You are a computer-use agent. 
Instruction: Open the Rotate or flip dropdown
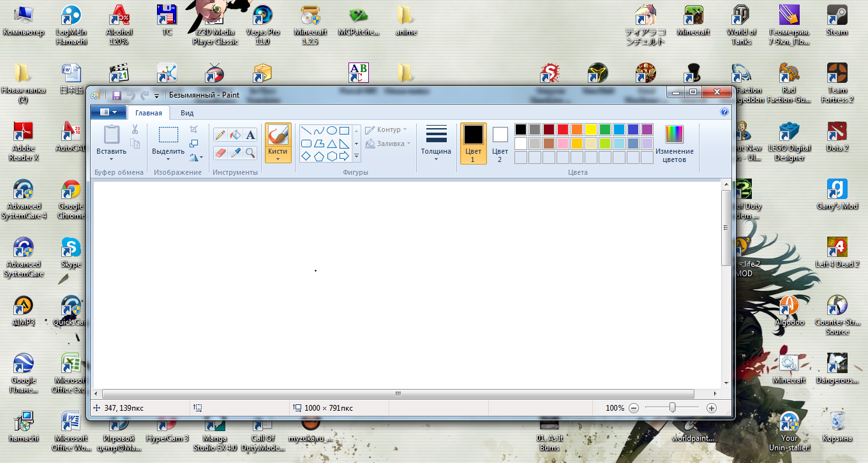pyautogui.click(x=197, y=157)
